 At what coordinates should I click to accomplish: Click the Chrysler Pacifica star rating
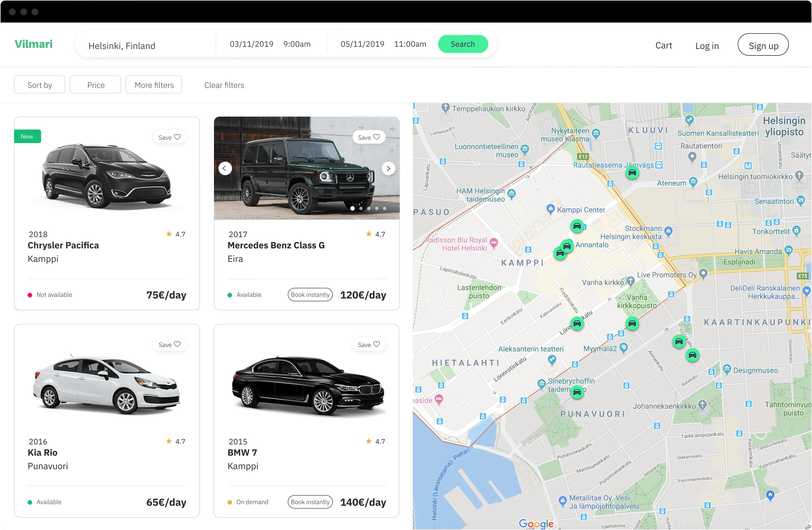[175, 234]
